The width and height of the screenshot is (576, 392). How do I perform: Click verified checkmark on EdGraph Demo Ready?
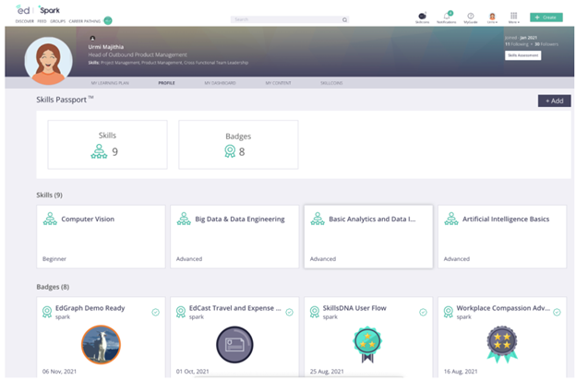156,312
